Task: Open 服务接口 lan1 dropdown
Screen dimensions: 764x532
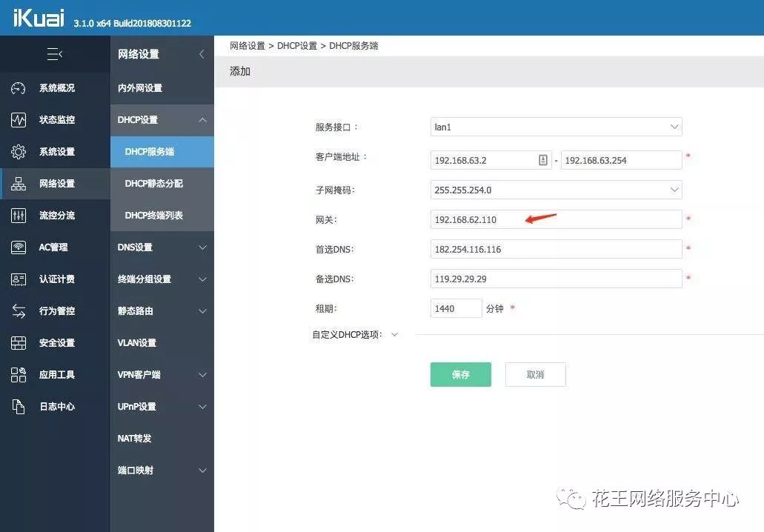Action: tap(556, 127)
